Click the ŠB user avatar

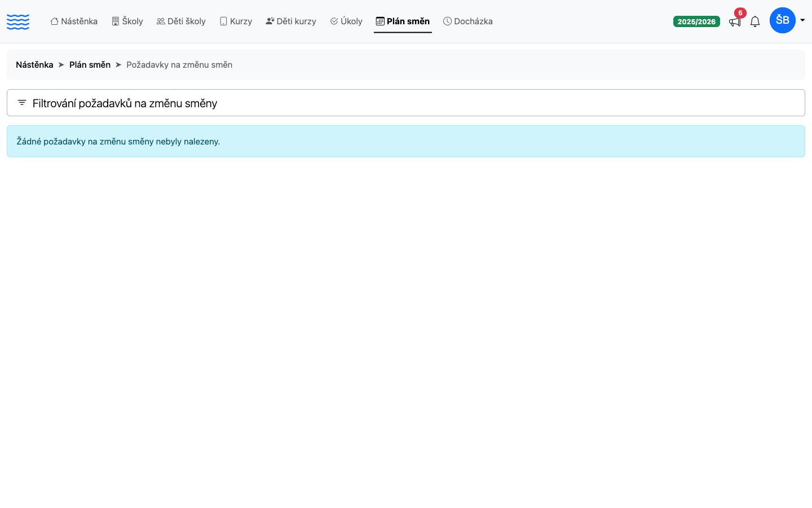pyautogui.click(x=783, y=20)
